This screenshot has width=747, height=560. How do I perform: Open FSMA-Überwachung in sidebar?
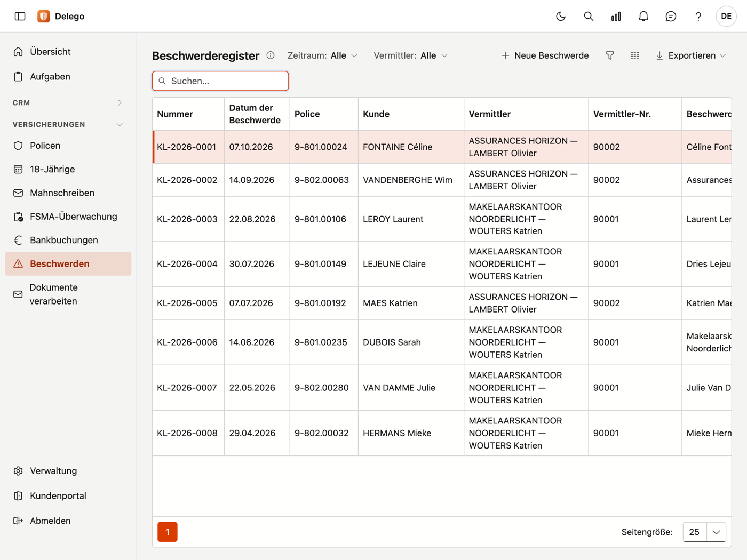pyautogui.click(x=68, y=217)
